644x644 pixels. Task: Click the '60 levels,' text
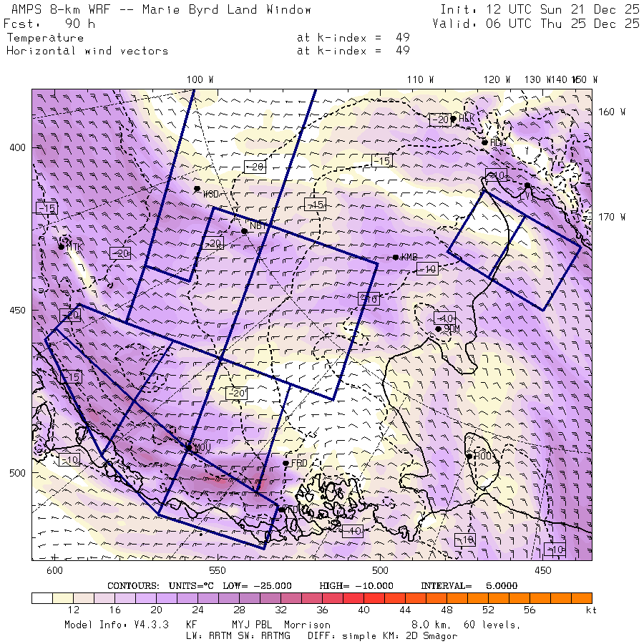tap(492, 625)
